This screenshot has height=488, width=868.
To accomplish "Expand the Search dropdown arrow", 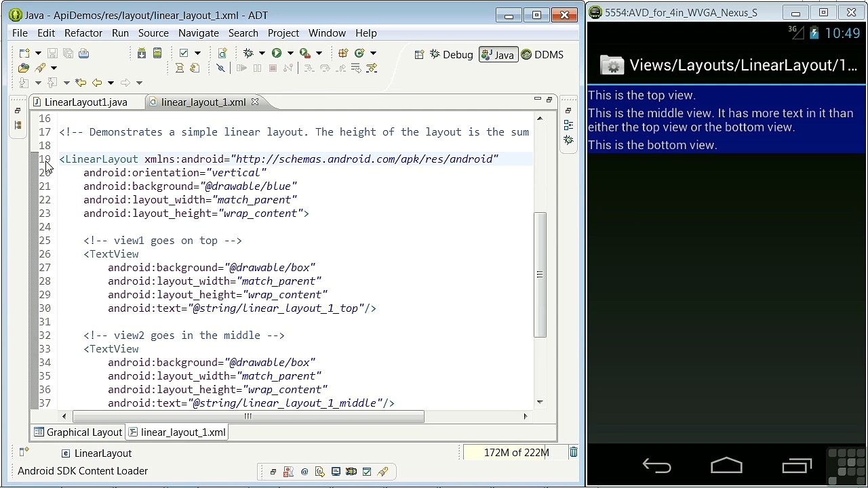I will tap(54, 68).
